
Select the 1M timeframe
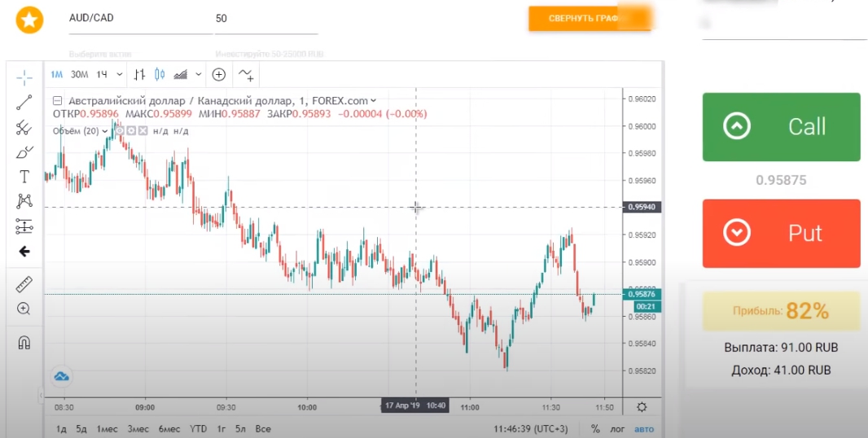[x=56, y=74]
